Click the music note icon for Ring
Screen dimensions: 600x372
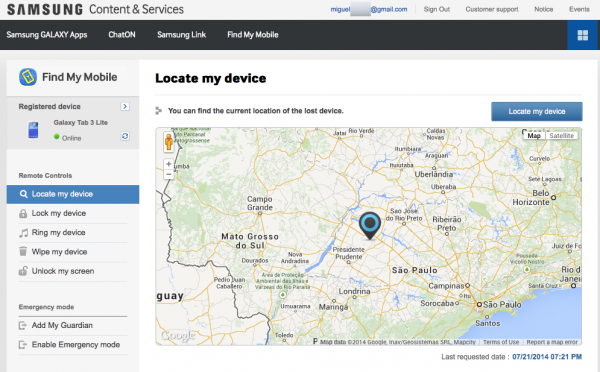(x=23, y=233)
